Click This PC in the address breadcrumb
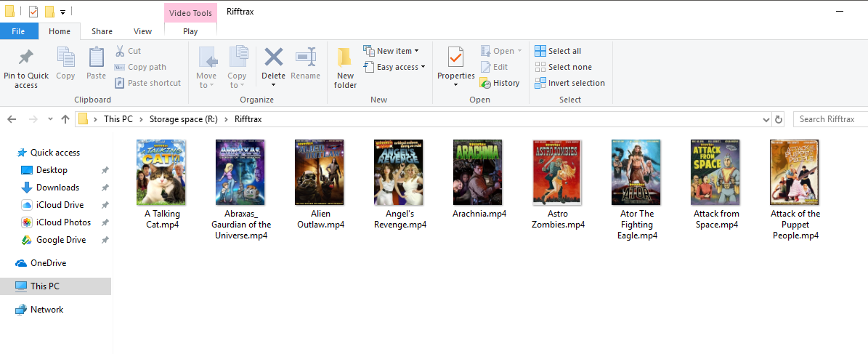The image size is (868, 354). 120,119
